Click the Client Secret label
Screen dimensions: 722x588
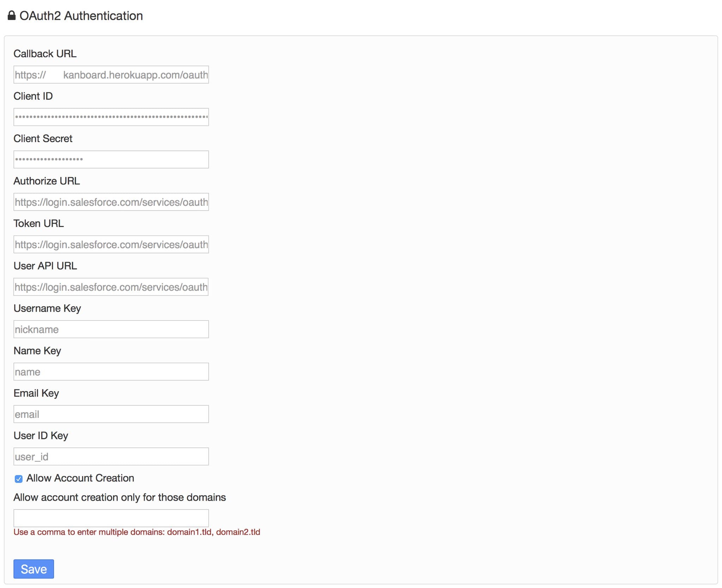43,139
